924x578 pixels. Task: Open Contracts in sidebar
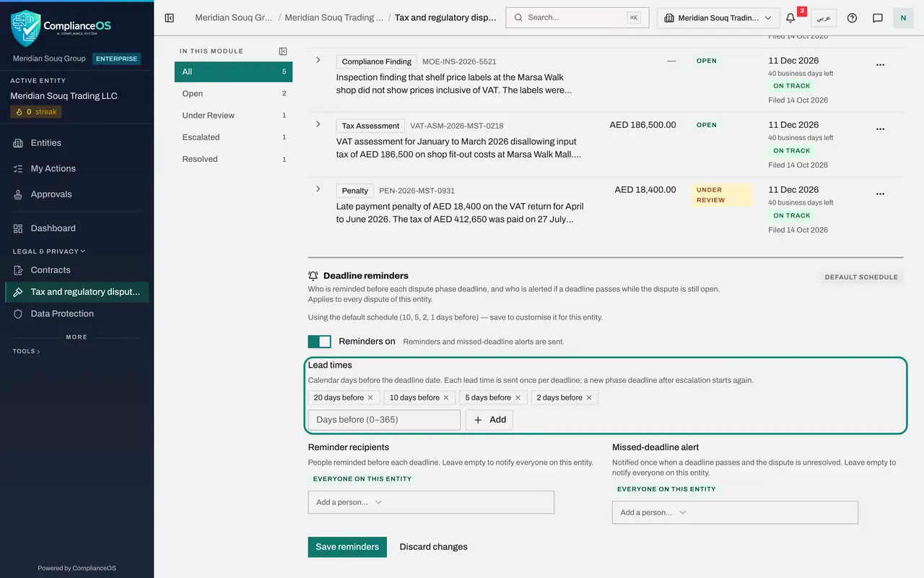[x=77, y=270]
